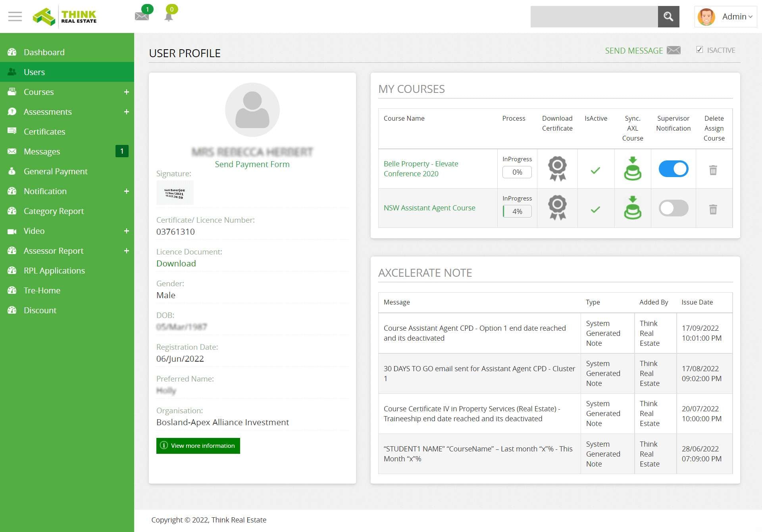The height and width of the screenshot is (532, 762).
Task: Click IsActive checkmark for NSW Assistant Agent Course
Action: pyautogui.click(x=595, y=209)
